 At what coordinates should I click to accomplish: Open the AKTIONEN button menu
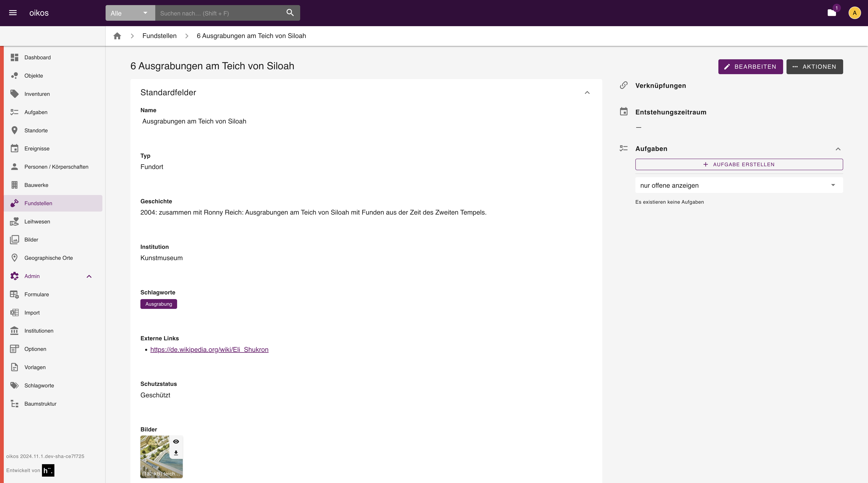814,66
